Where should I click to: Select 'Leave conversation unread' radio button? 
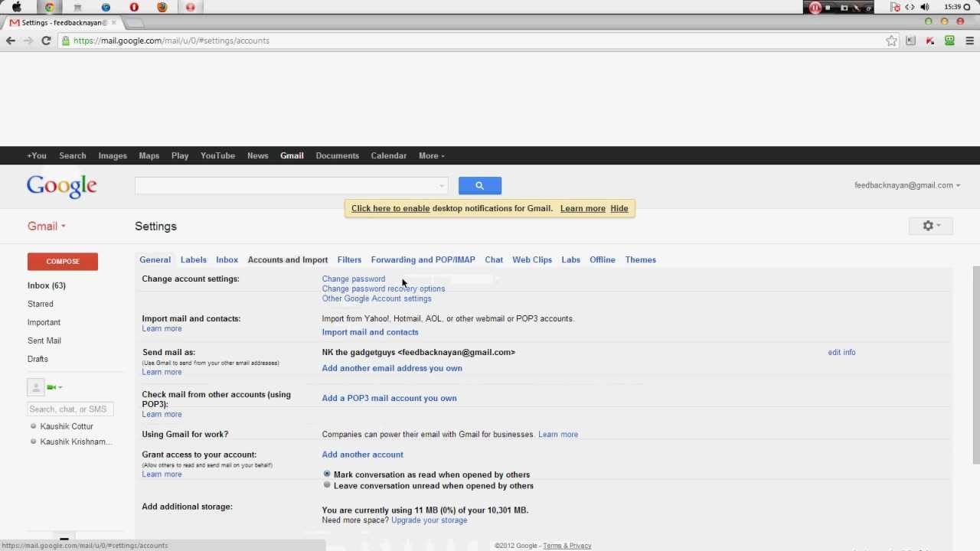click(x=327, y=485)
